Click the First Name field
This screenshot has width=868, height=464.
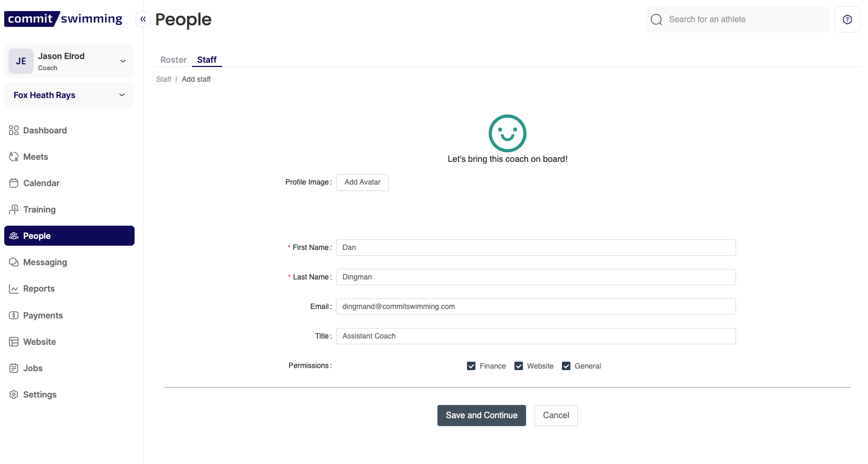pos(536,248)
